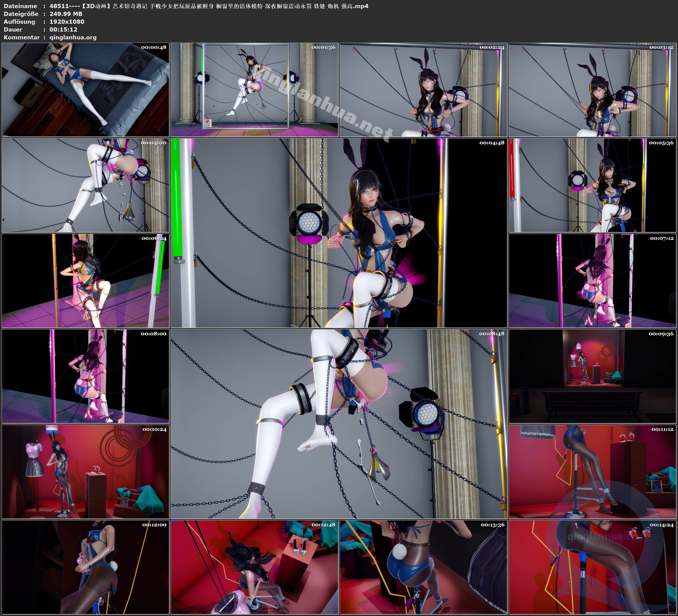
Task: Open the thumbnail at 00:02:24
Action: [x=424, y=89]
